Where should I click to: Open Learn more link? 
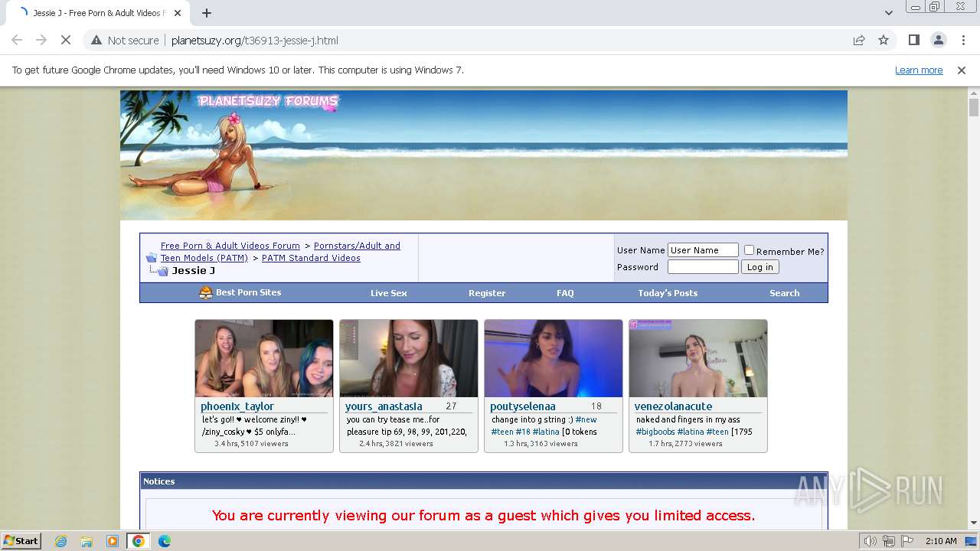919,70
